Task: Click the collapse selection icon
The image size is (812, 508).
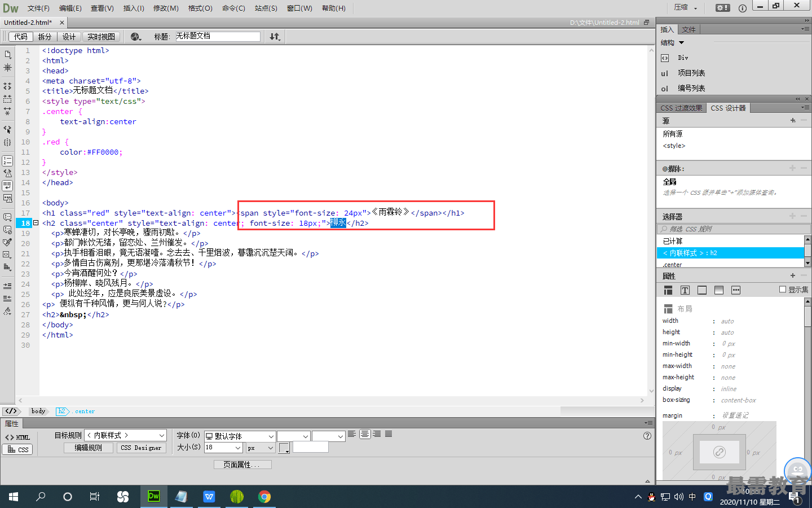Action: [7, 99]
